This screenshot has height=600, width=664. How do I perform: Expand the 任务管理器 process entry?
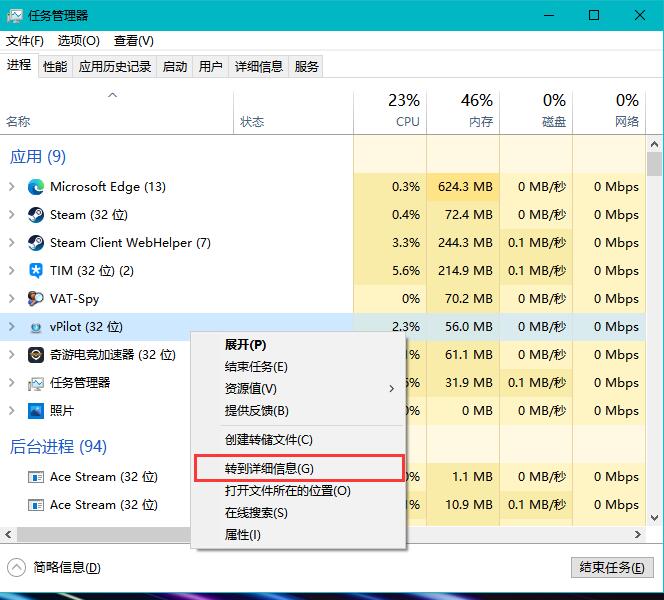point(12,383)
